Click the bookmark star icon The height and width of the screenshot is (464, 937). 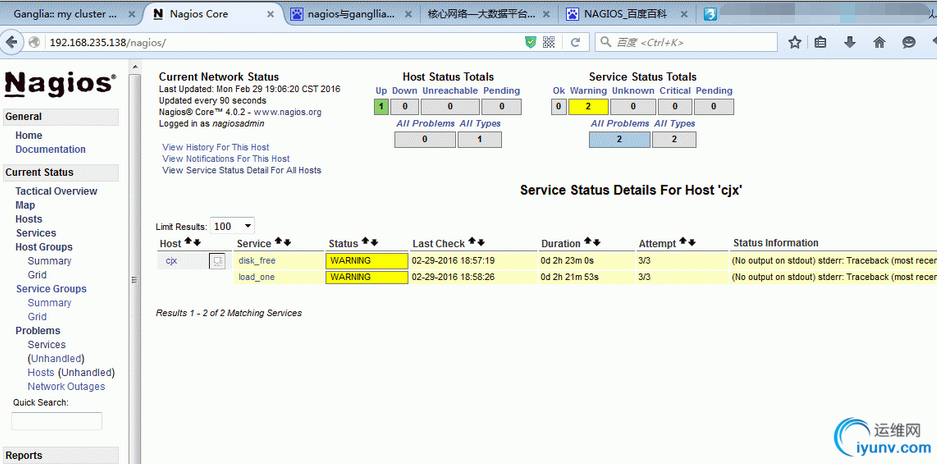coord(795,43)
